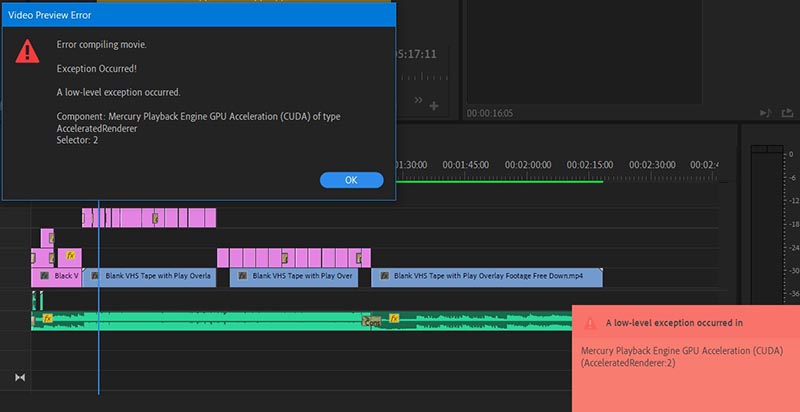Click the fx badge on the 'Free Down.mp4' clip
800x412 pixels.
[384, 276]
